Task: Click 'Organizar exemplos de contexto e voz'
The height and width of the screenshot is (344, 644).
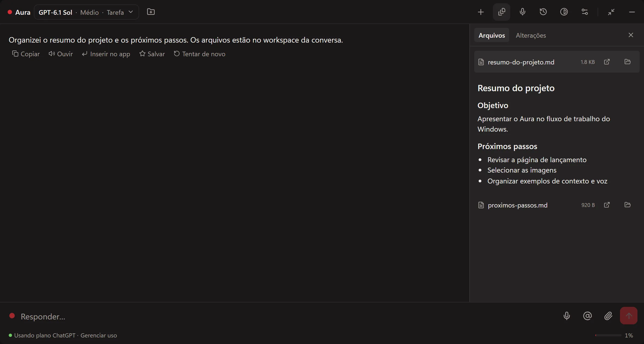Action: [x=547, y=181]
